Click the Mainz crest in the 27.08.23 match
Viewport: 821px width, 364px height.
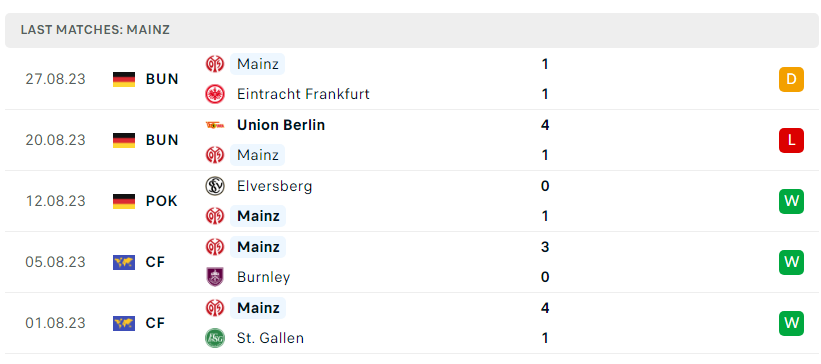point(215,64)
